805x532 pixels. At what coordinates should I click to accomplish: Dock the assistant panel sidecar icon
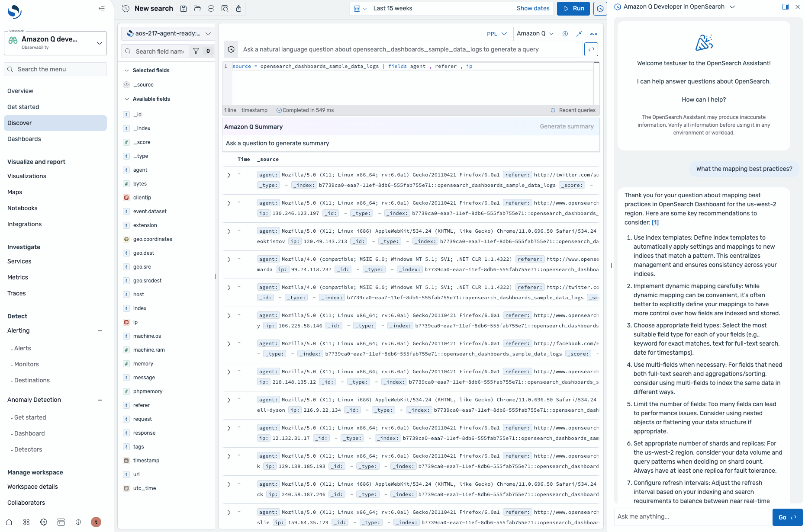pos(786,6)
